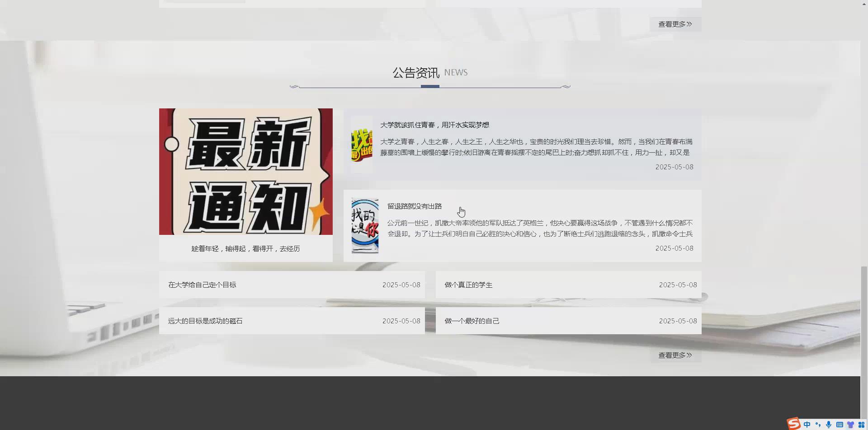The height and width of the screenshot is (430, 868).
Task: Toggle full/half-width punctuation icon
Action: (818, 425)
